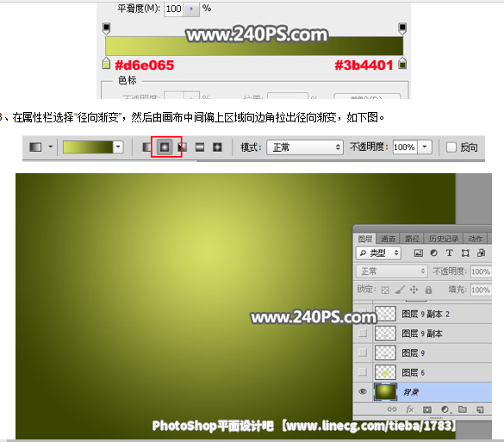504x442 pixels.
Task: Filter layers by shape layer icon
Action: click(x=465, y=253)
